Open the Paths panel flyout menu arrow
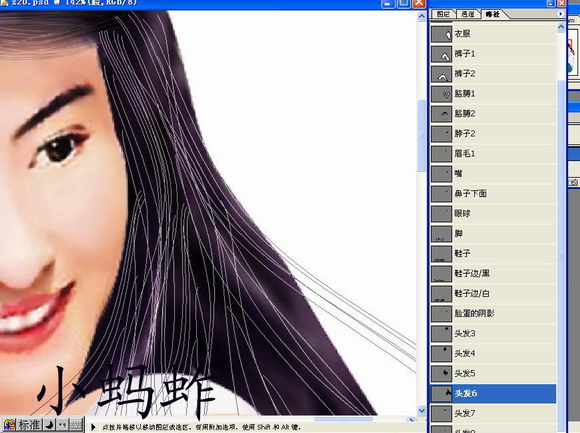The width and height of the screenshot is (580, 433). [560, 14]
